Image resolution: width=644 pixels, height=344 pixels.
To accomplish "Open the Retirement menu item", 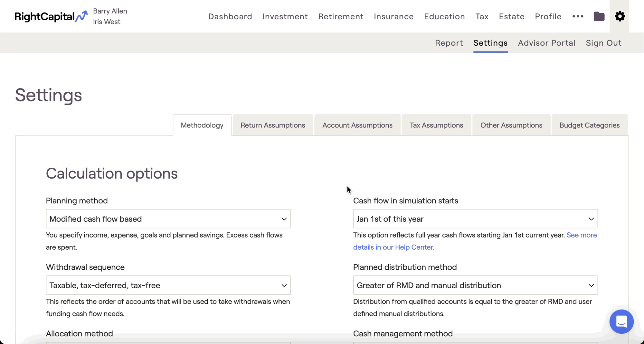I will [x=341, y=16].
